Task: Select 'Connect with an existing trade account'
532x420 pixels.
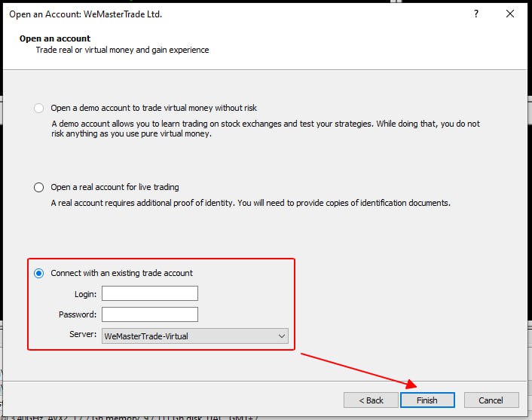Action: point(39,273)
